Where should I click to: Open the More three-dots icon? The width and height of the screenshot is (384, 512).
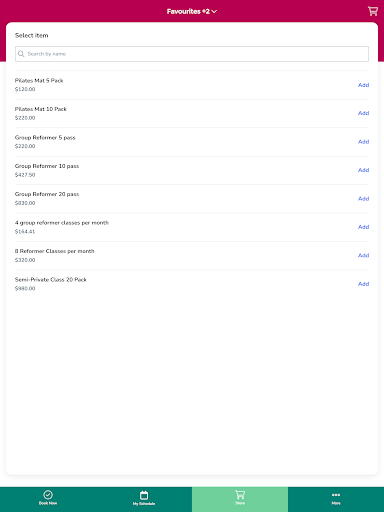[x=336, y=495]
